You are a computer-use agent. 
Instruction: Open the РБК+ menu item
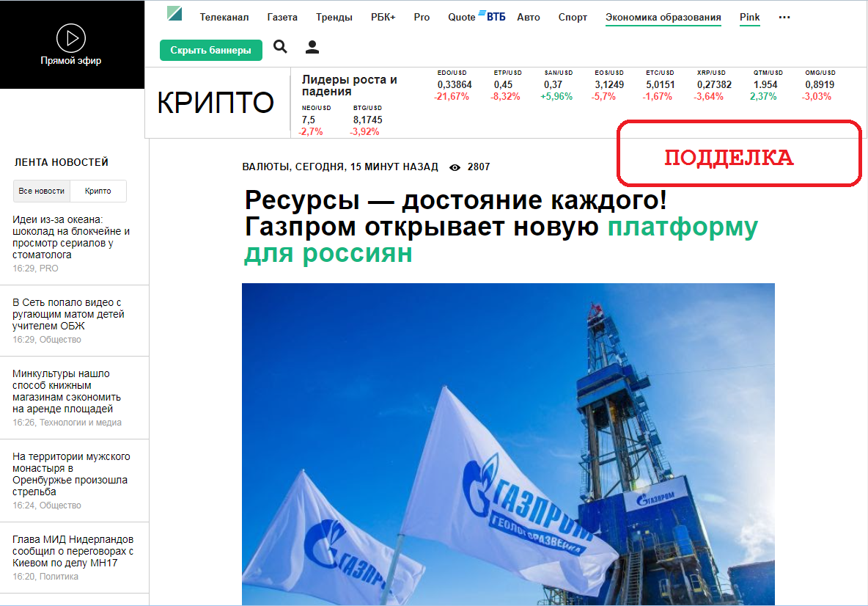(383, 17)
